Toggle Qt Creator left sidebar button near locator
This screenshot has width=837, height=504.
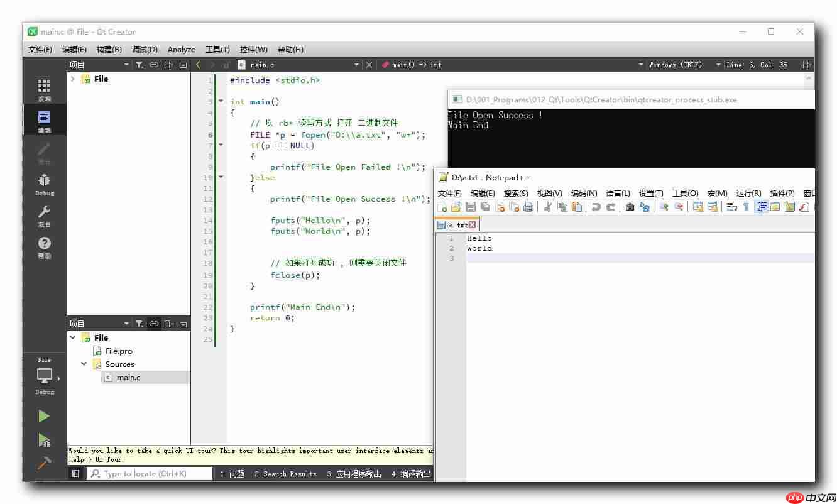(x=75, y=474)
